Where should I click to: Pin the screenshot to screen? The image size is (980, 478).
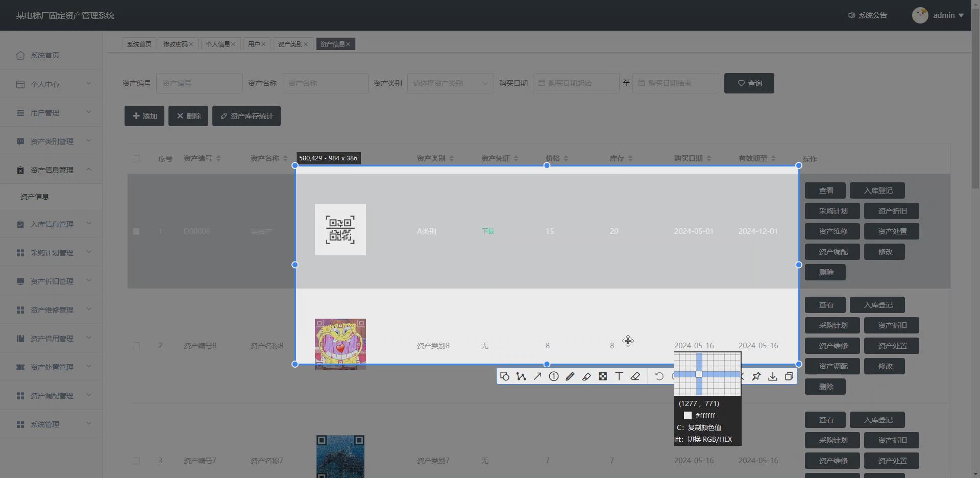[756, 376]
